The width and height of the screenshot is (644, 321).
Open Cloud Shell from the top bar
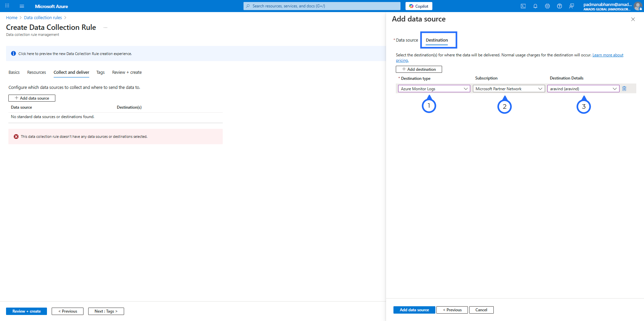(523, 6)
